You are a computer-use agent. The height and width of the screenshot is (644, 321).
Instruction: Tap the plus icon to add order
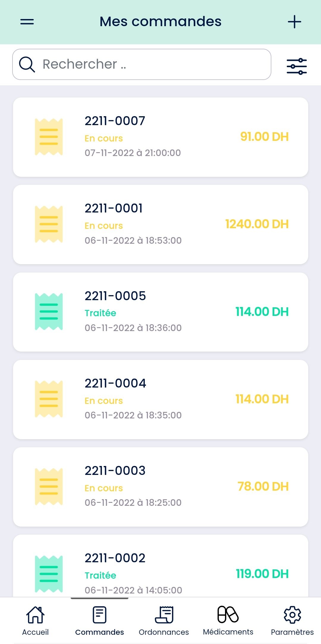pos(294,22)
